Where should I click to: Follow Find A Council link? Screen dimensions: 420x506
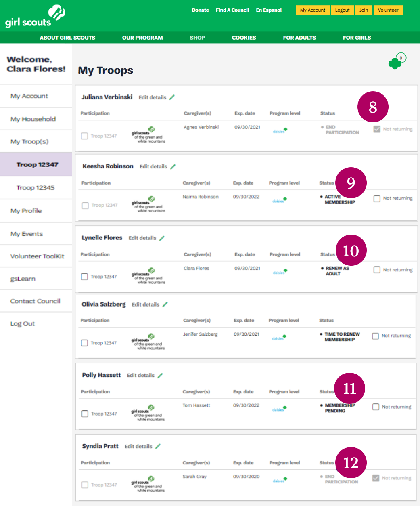[232, 10]
